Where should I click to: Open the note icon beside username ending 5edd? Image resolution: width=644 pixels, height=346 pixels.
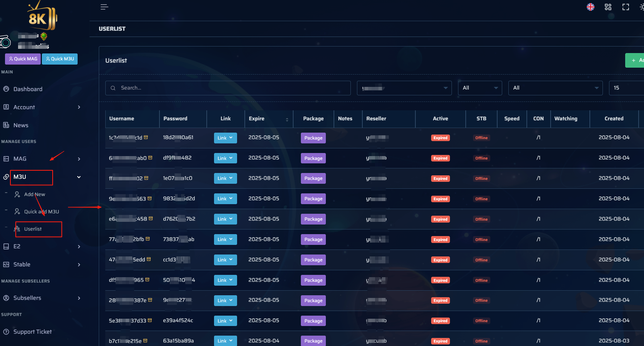click(149, 259)
